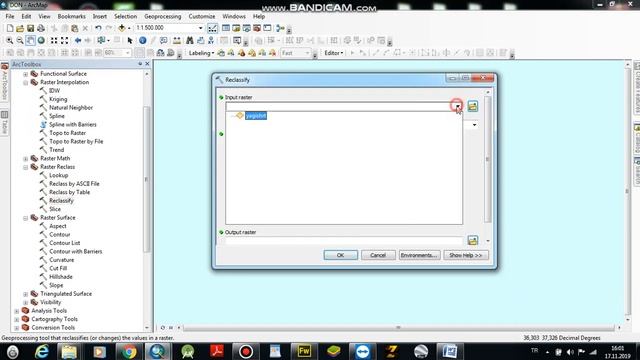Click the Windows Start button
640x360 pixels.
pyautogui.click(x=12, y=351)
